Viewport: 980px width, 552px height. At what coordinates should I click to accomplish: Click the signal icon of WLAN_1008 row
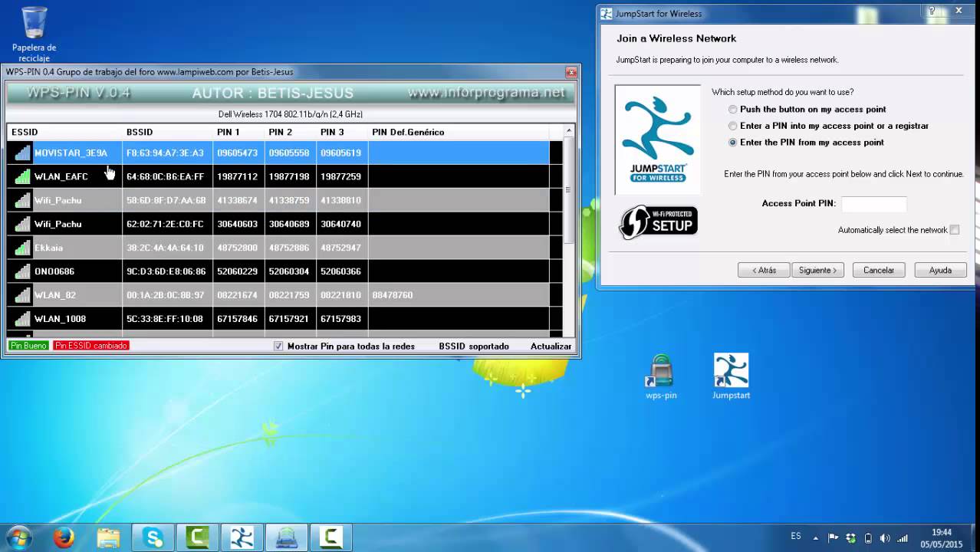point(22,319)
